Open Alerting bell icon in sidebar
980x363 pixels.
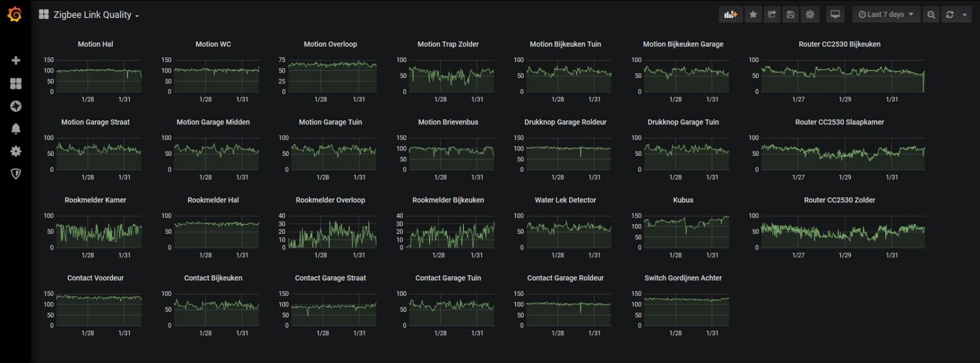16,129
